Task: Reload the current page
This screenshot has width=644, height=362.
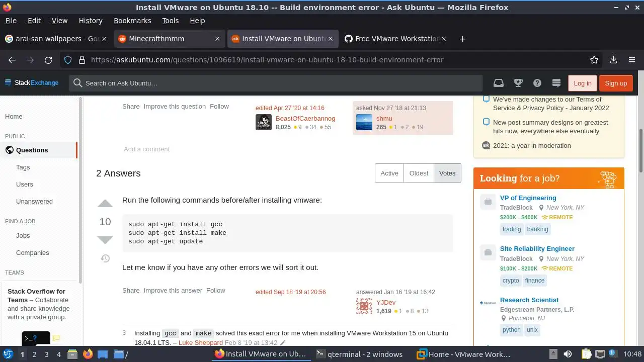Action: (48, 60)
